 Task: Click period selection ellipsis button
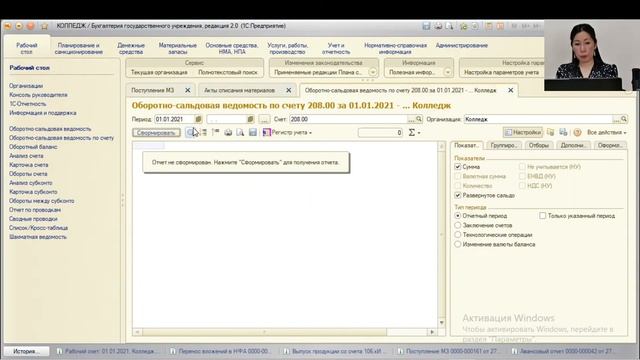click(264, 119)
